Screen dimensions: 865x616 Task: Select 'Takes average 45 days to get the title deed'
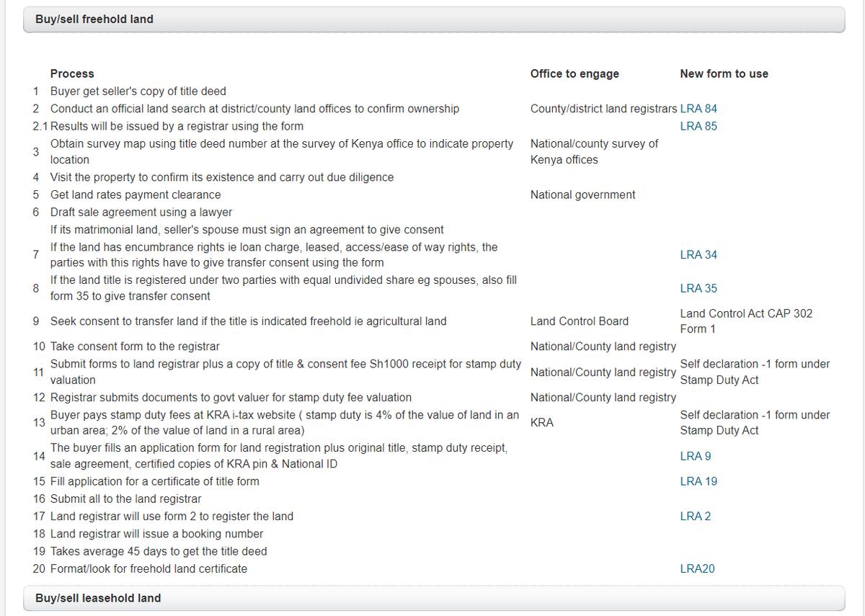[159, 552]
